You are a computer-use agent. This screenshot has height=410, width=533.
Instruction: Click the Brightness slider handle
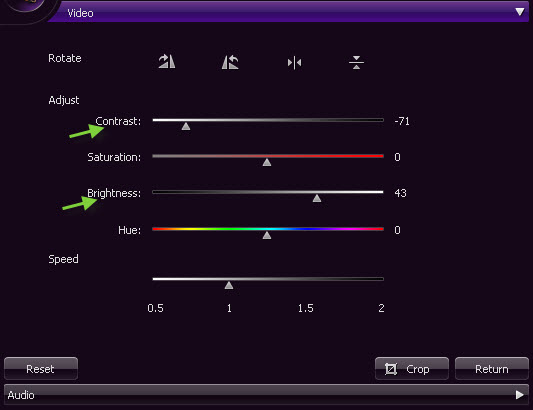pos(317,198)
